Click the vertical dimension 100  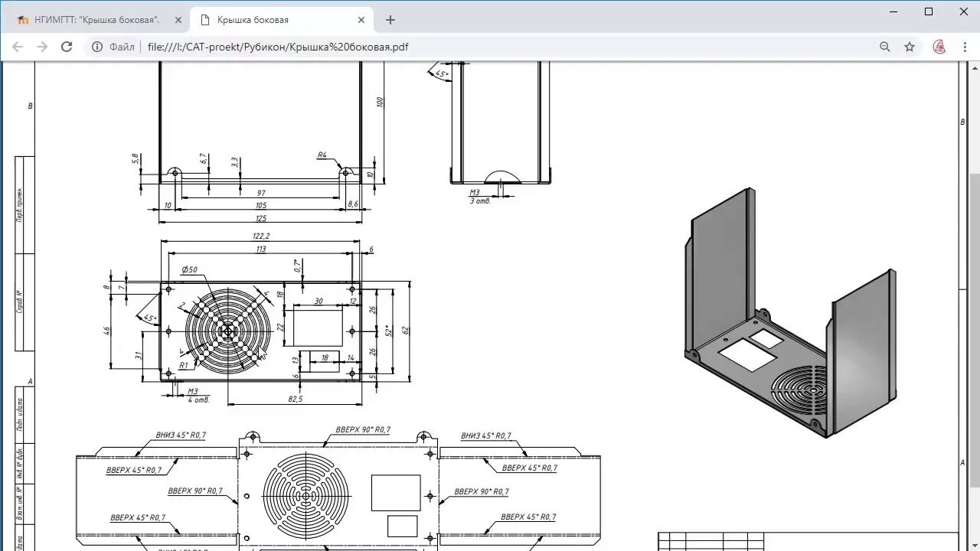pos(380,102)
